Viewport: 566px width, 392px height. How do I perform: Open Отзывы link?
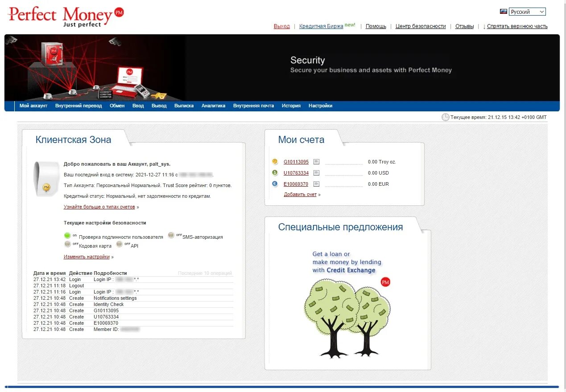tap(464, 26)
